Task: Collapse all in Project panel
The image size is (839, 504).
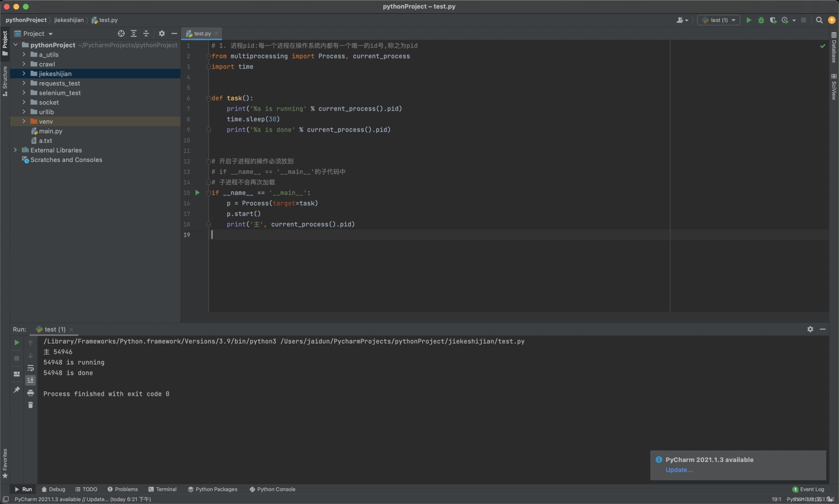Action: pyautogui.click(x=146, y=34)
